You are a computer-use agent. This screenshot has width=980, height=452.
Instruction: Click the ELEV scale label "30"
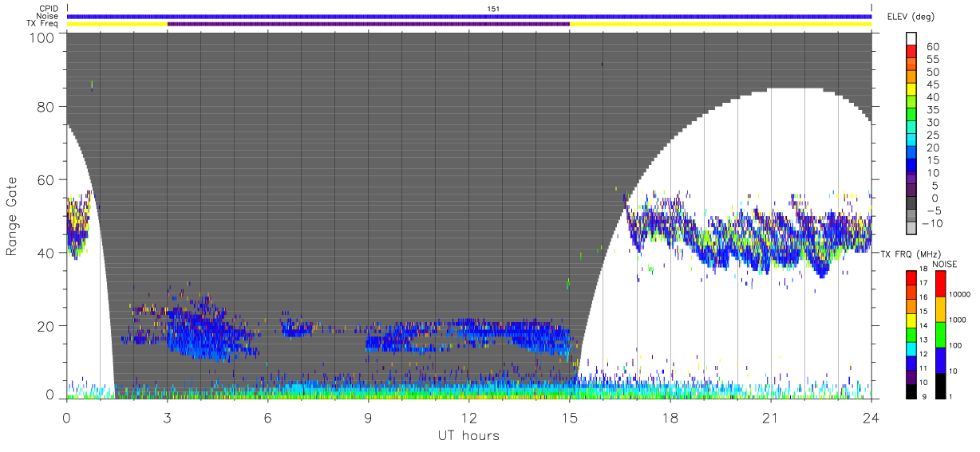pyautogui.click(x=931, y=123)
